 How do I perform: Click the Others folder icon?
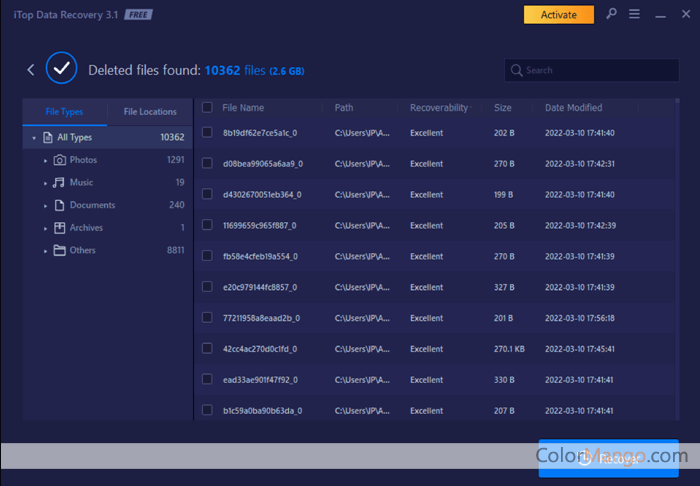pos(60,250)
